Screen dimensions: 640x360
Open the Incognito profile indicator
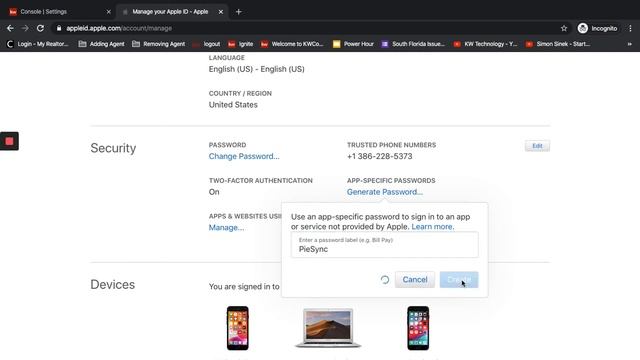[597, 28]
